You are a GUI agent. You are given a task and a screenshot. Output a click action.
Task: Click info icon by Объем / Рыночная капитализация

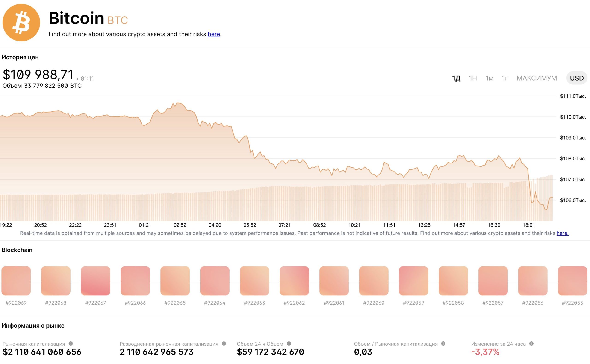[443, 344]
